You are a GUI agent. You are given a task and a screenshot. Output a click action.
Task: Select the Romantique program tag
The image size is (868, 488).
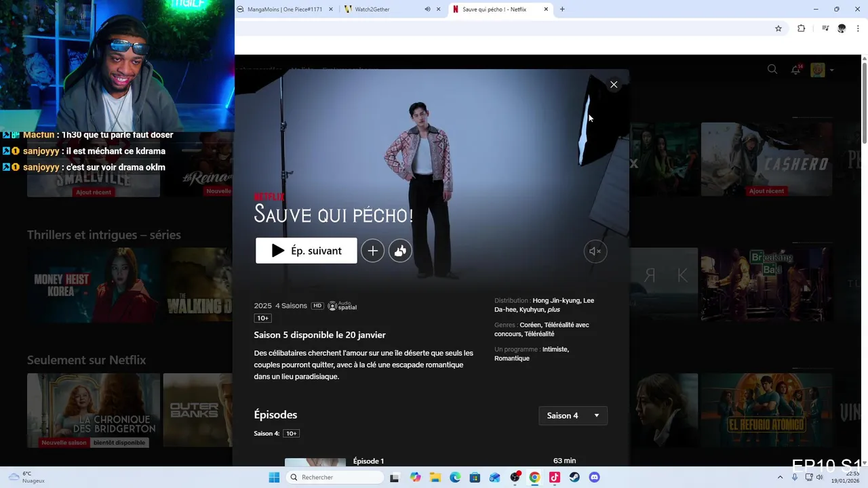click(512, 359)
